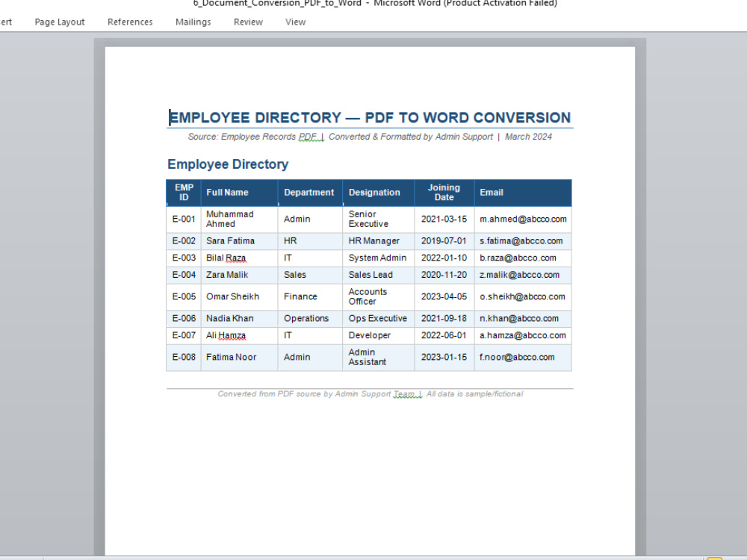
Task: Click the HR Manager cell
Action: [379, 241]
